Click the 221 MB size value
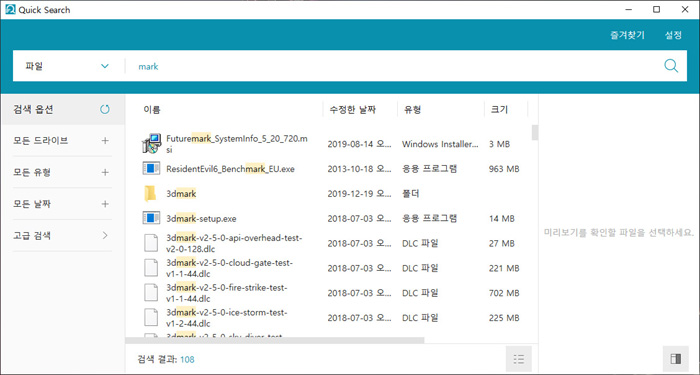This screenshot has width=700, height=375. point(504,268)
